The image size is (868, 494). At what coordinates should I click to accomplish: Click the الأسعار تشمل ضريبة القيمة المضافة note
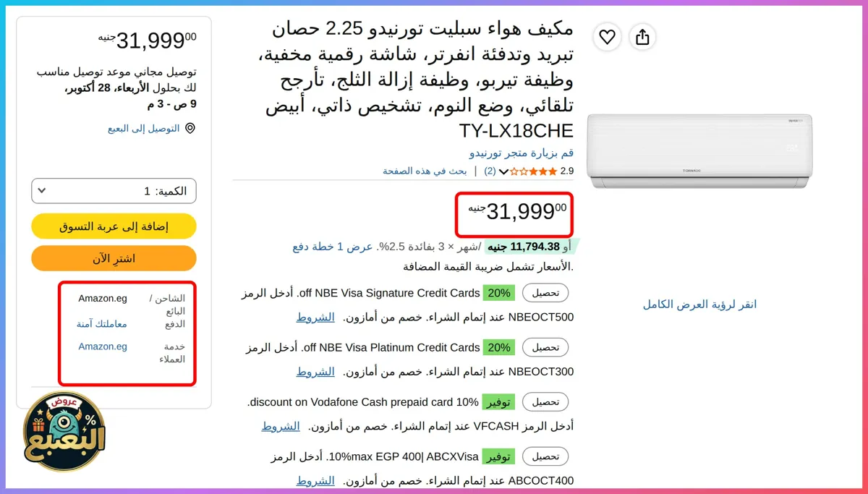coord(488,266)
